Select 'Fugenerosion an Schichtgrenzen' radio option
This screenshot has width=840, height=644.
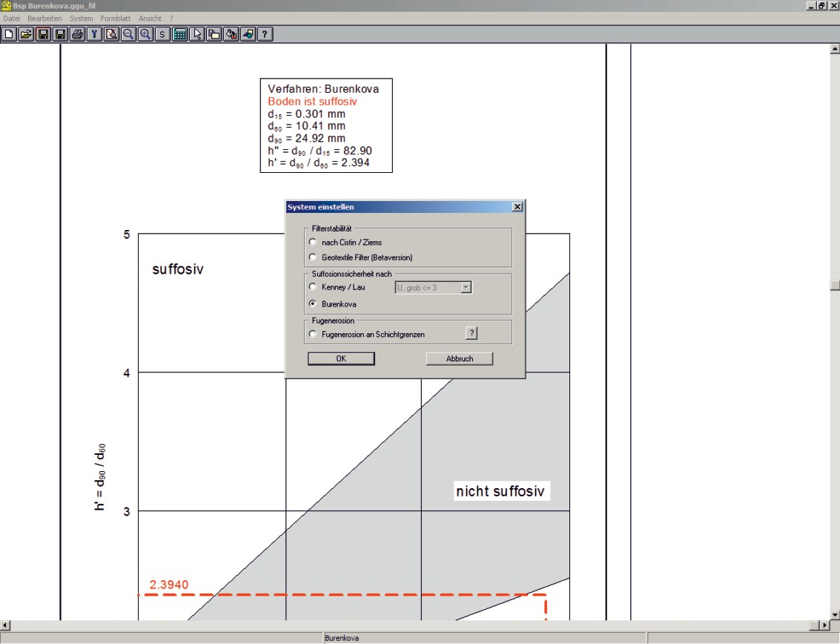point(313,334)
